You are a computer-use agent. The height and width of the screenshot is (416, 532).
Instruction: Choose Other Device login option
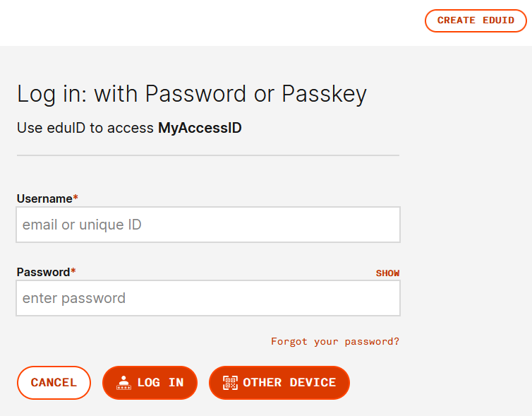279,383
